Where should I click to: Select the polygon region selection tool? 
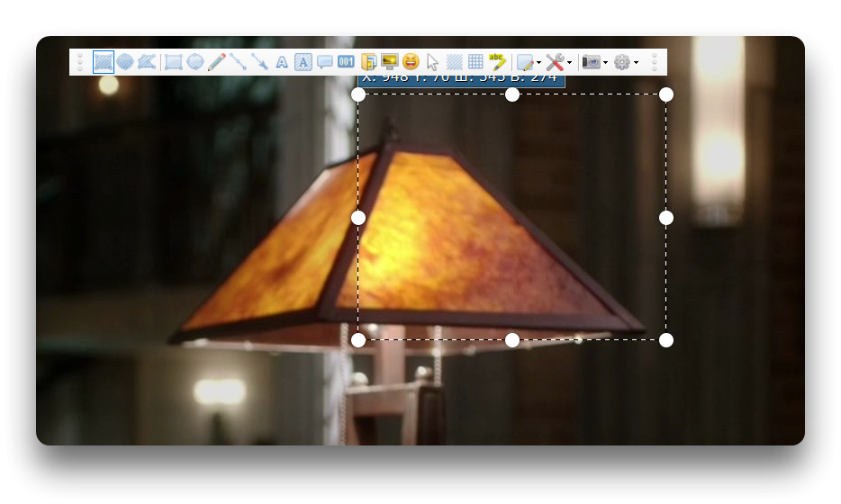point(147,62)
